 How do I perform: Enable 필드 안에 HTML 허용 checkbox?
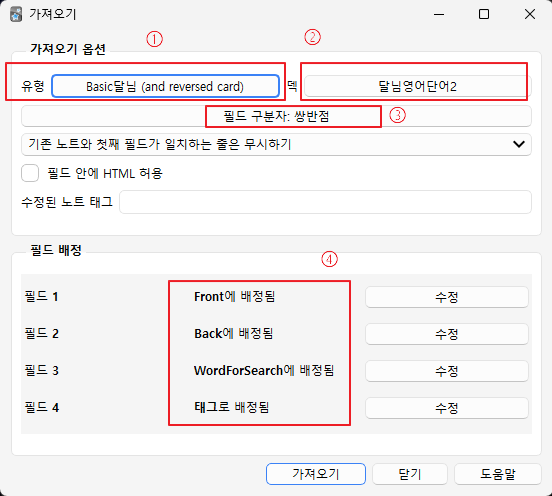30,173
